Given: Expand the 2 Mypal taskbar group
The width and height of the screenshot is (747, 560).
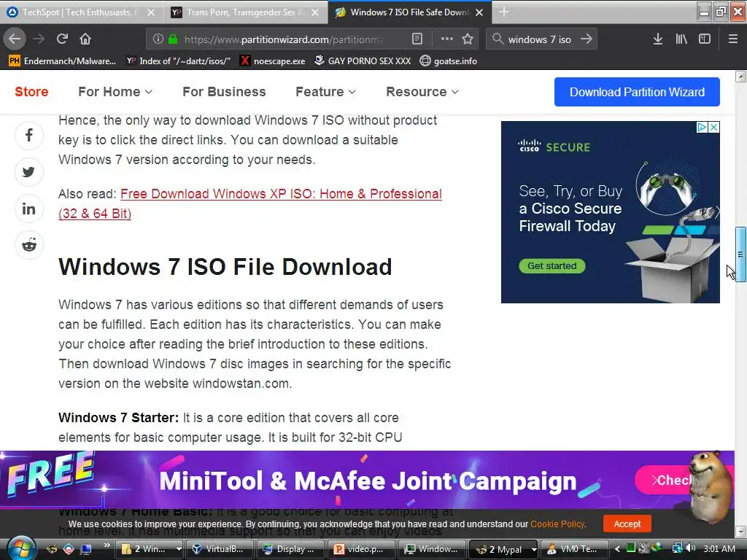Looking at the screenshot, I should click(x=503, y=549).
